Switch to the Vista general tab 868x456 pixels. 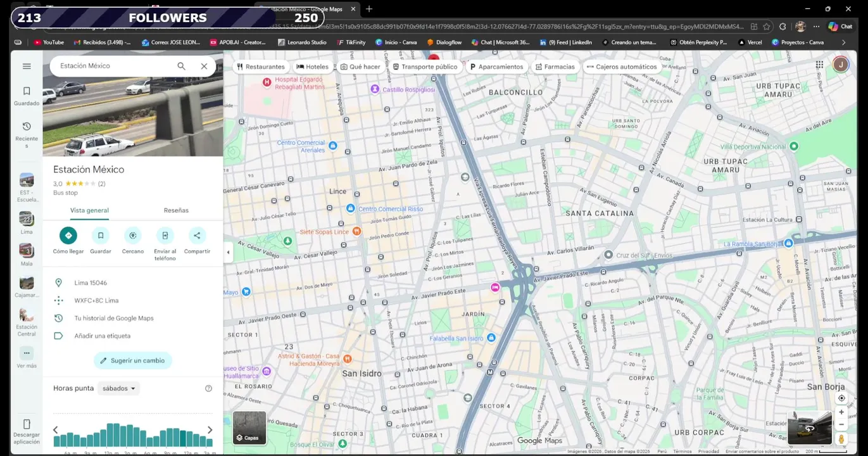click(89, 210)
